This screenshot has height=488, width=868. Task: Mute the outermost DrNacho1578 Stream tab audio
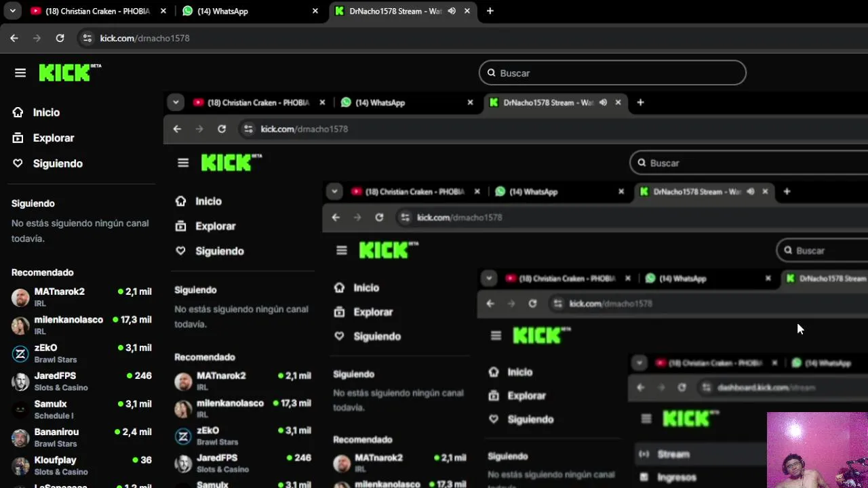coord(452,11)
